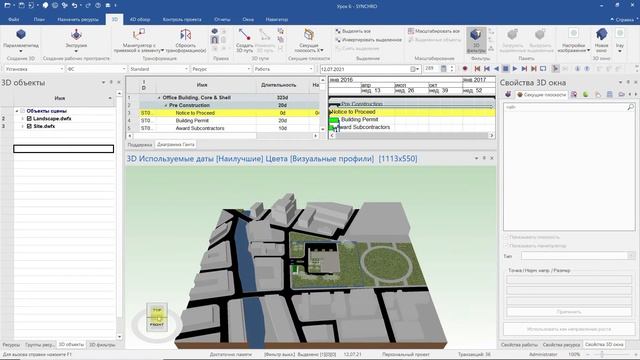Switch to the Отчеты tab

(x=222, y=19)
